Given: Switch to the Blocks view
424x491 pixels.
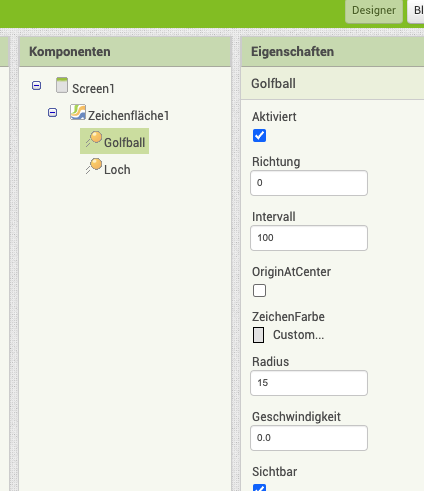Looking at the screenshot, I should pyautogui.click(x=416, y=11).
